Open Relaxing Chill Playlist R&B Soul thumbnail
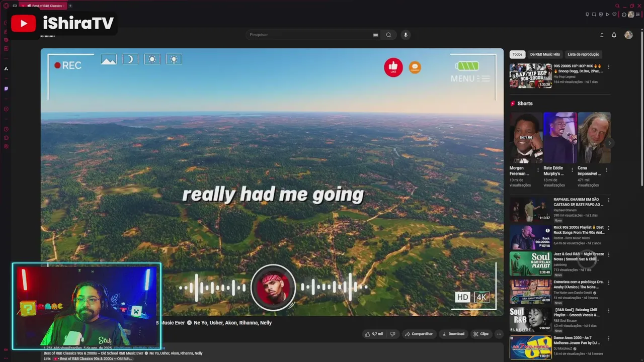Viewport: 644px width, 362px height. click(530, 319)
